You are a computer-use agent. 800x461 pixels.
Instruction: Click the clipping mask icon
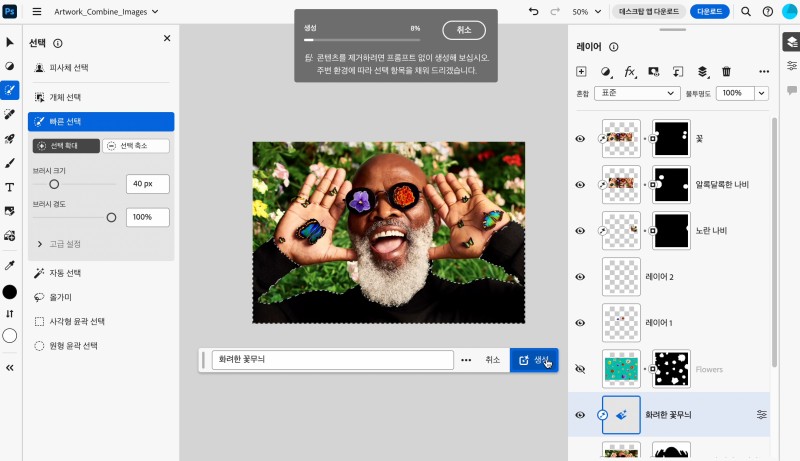coord(678,71)
